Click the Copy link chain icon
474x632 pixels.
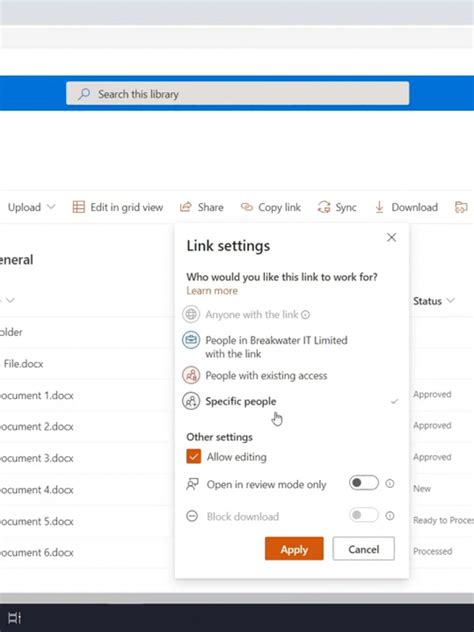click(246, 207)
